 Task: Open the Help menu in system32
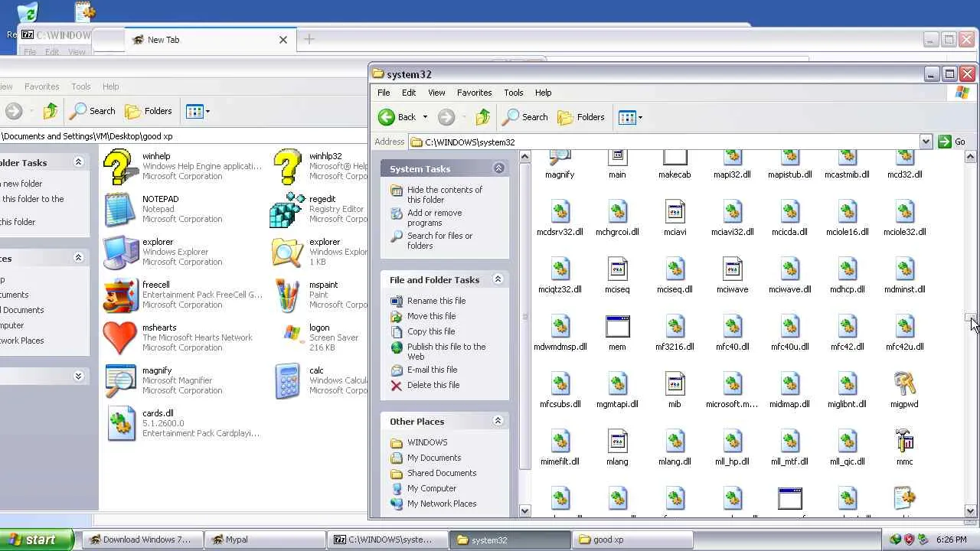click(x=543, y=93)
